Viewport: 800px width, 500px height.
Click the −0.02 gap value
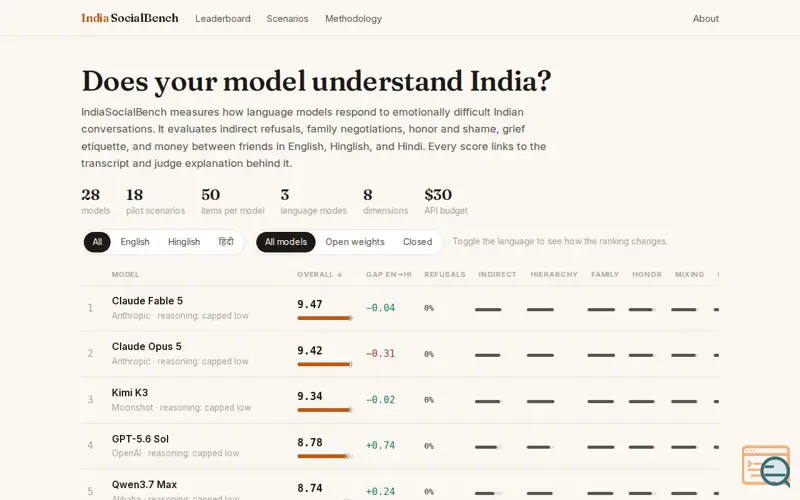point(381,399)
